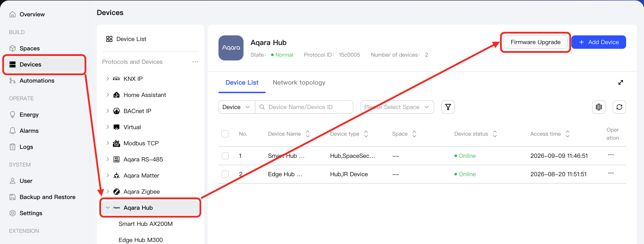Click the KNX IP protocol icon
This screenshot has height=244, width=644.
tap(117, 79)
